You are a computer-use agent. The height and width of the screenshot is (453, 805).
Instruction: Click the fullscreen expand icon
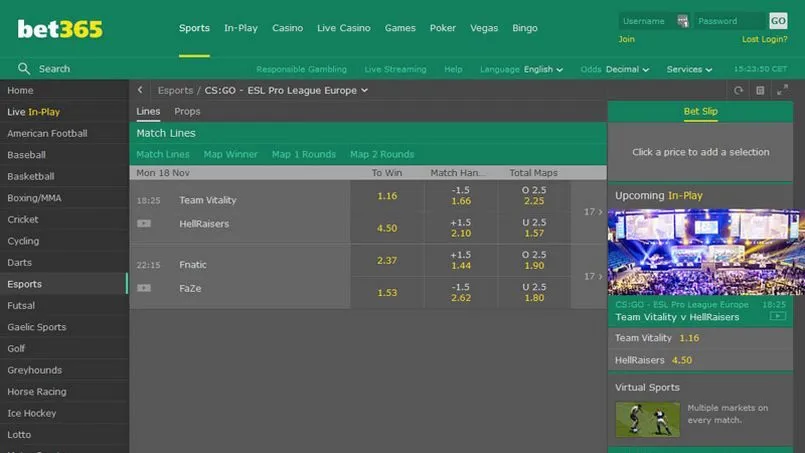click(x=782, y=90)
